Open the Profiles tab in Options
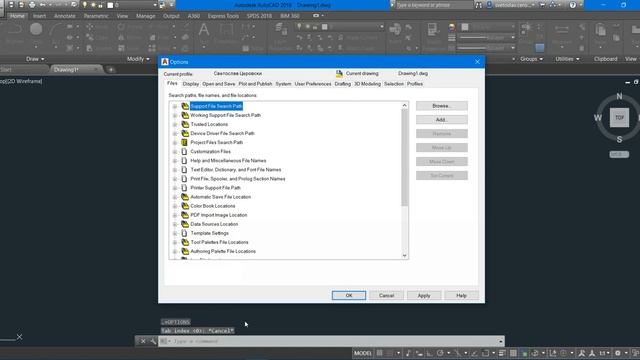 [x=415, y=84]
